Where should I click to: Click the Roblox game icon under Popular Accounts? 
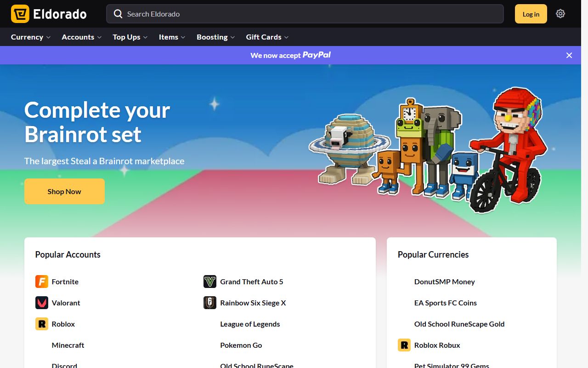tap(42, 324)
